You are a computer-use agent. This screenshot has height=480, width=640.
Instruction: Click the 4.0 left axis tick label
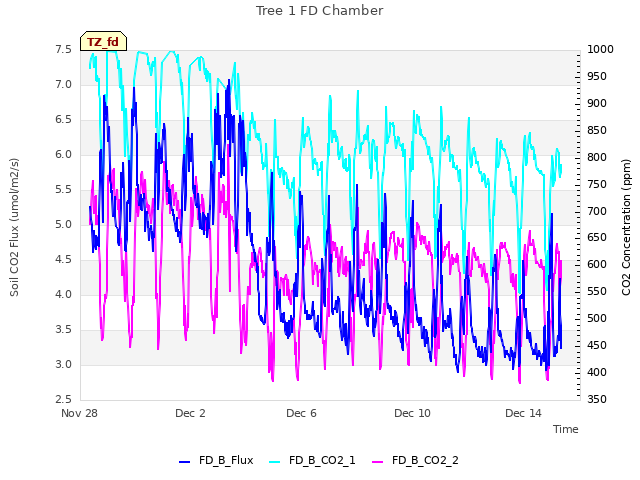point(63,294)
